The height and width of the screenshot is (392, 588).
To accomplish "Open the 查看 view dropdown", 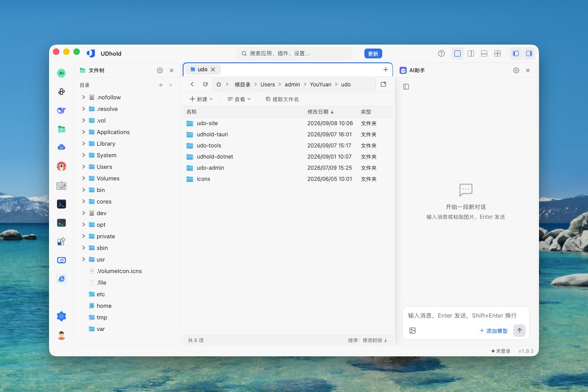I will point(239,99).
